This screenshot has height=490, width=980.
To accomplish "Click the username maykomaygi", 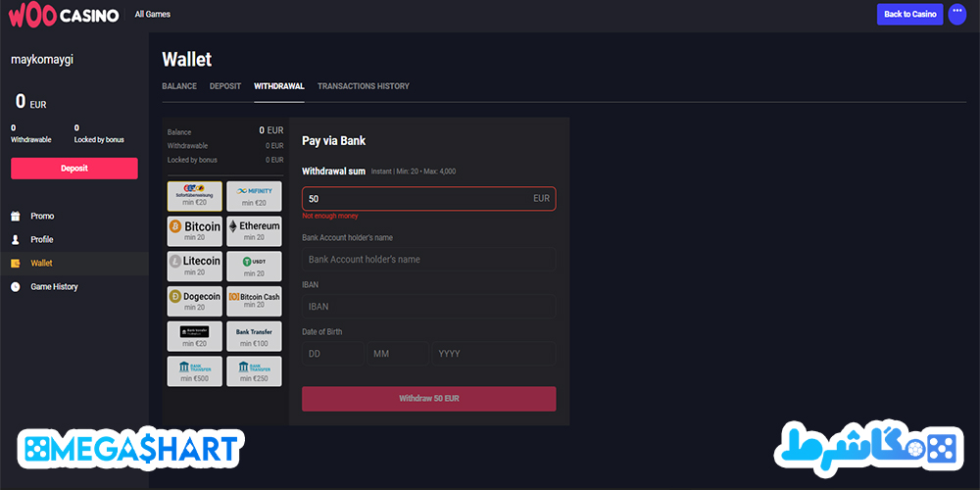I will (42, 60).
